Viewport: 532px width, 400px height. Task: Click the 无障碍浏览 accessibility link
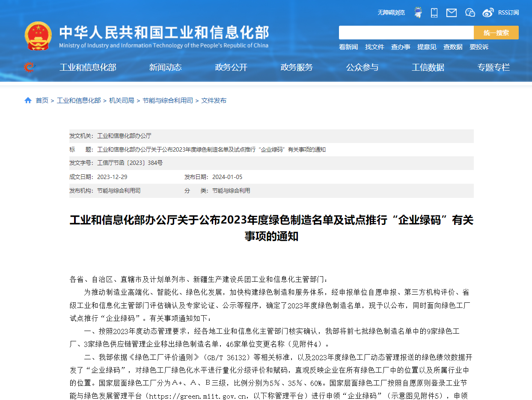391,12
